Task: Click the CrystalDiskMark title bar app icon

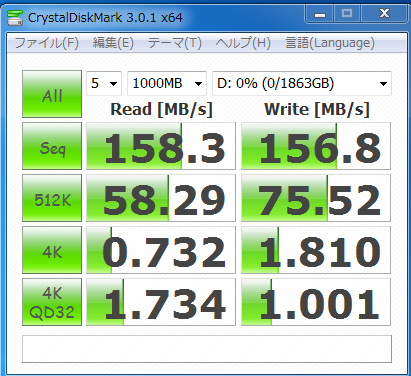Action: (15, 17)
